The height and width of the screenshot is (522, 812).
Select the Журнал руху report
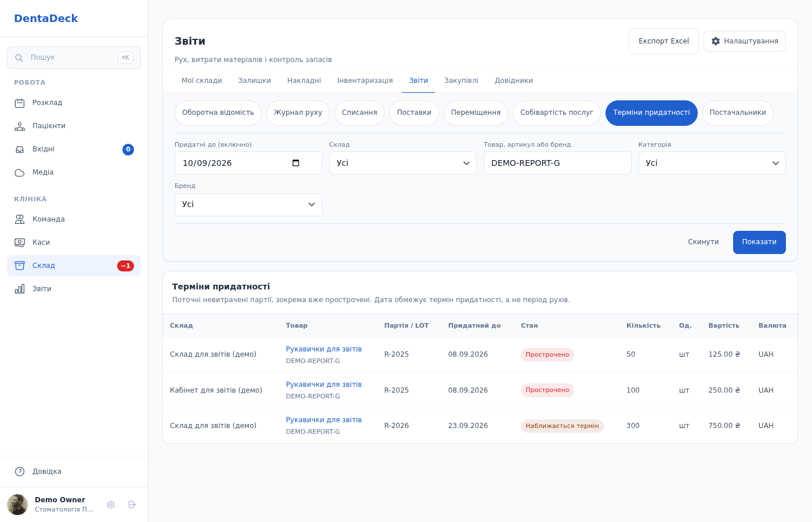pos(298,113)
